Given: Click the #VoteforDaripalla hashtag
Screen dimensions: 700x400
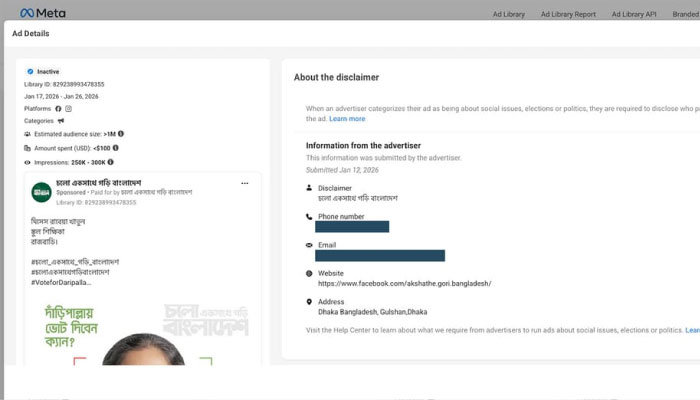Looking at the screenshot, I should coord(61,283).
